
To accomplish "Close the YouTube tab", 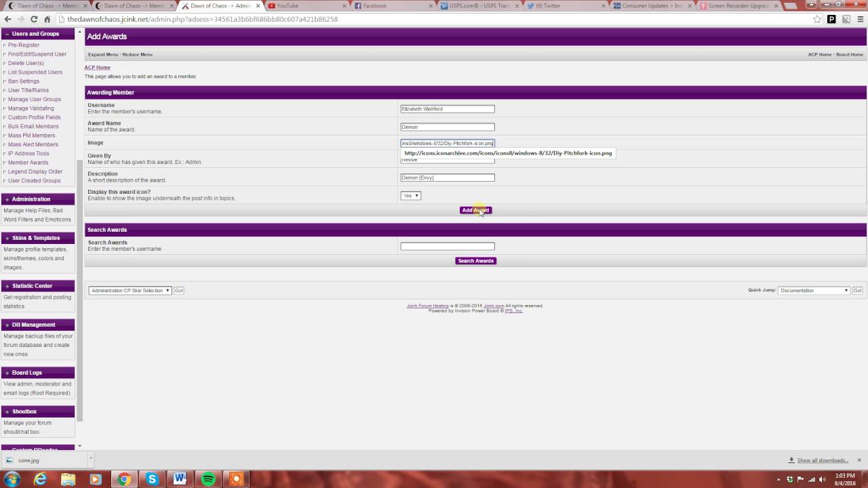I will pos(346,5).
